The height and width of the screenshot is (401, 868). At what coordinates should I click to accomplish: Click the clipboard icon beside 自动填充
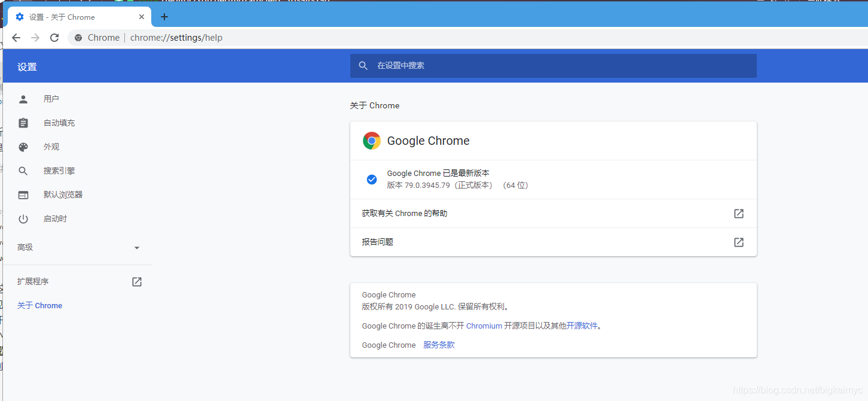(23, 123)
